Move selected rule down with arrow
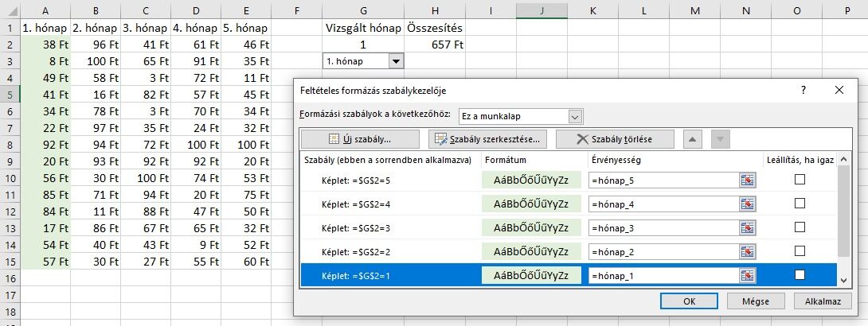868x326 pixels. point(720,139)
